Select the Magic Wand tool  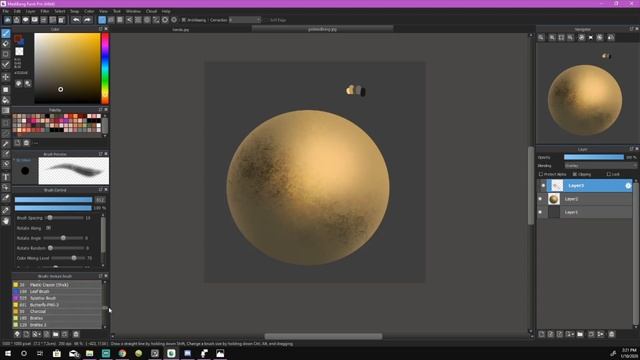coord(6,144)
